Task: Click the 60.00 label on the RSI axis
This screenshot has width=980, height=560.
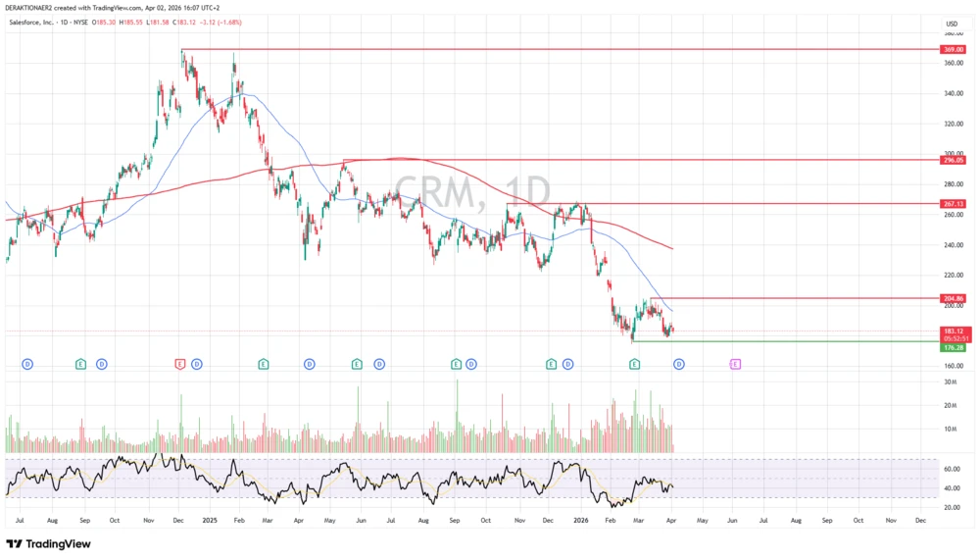Action: [952, 469]
